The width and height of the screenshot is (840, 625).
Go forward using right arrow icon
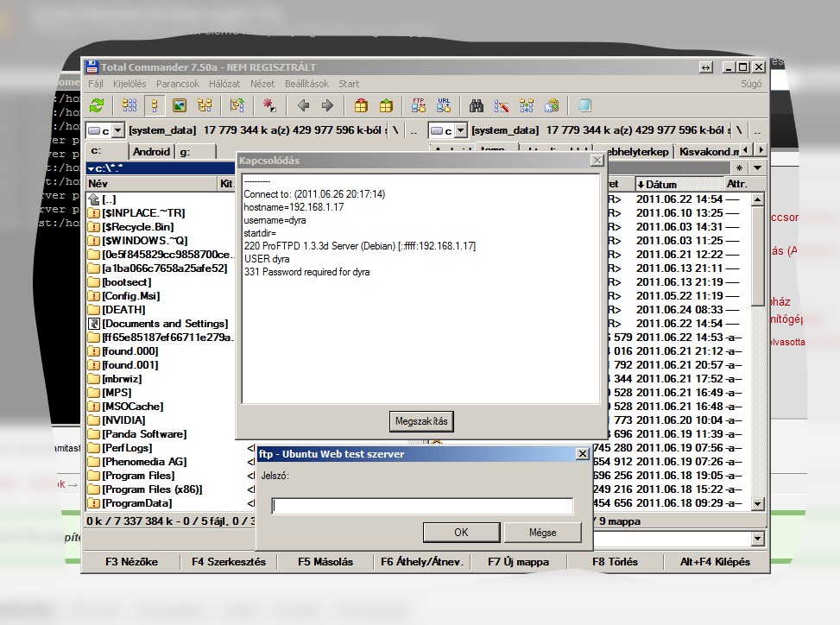pyautogui.click(x=327, y=105)
